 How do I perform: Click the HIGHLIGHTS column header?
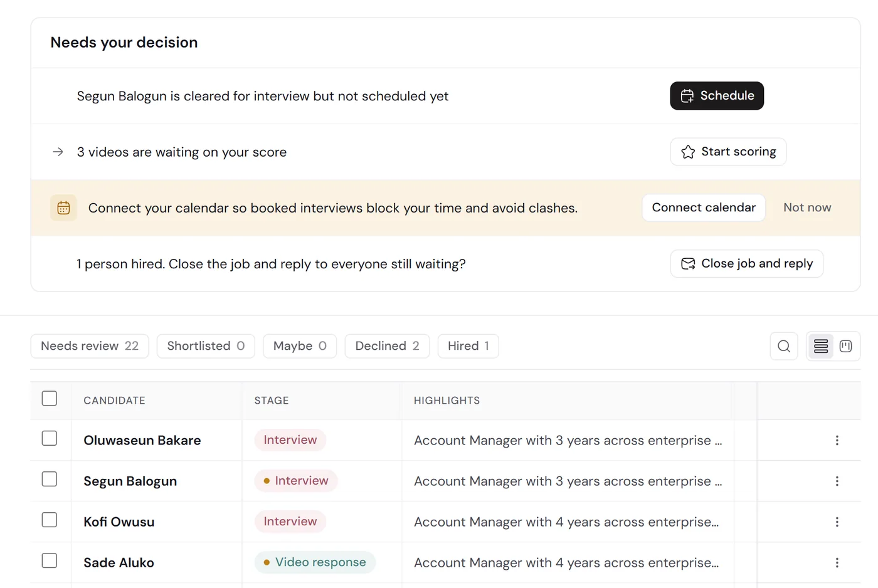click(447, 401)
